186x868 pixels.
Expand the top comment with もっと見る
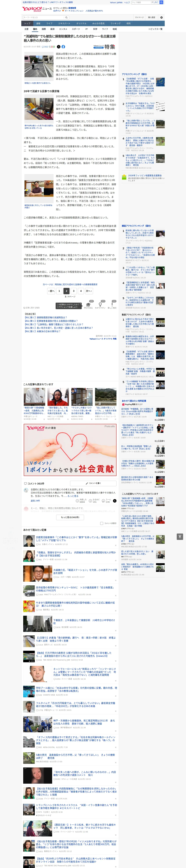click(x=73, y=496)
